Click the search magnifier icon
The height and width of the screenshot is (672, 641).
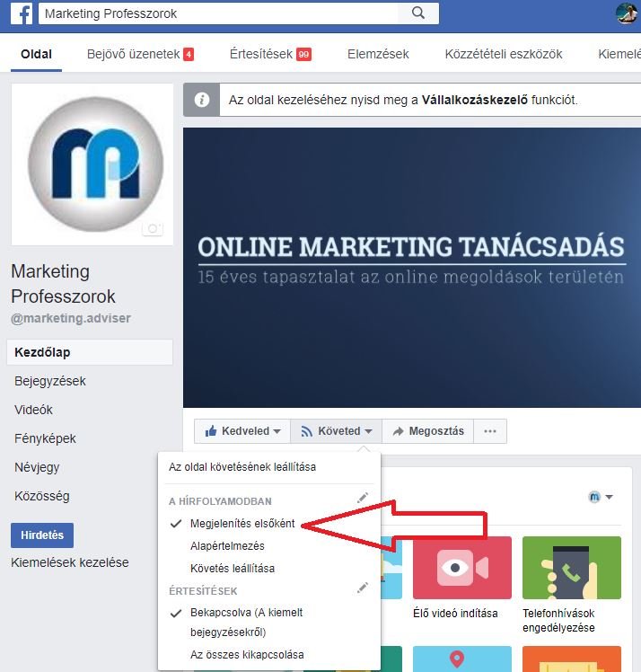(x=418, y=13)
